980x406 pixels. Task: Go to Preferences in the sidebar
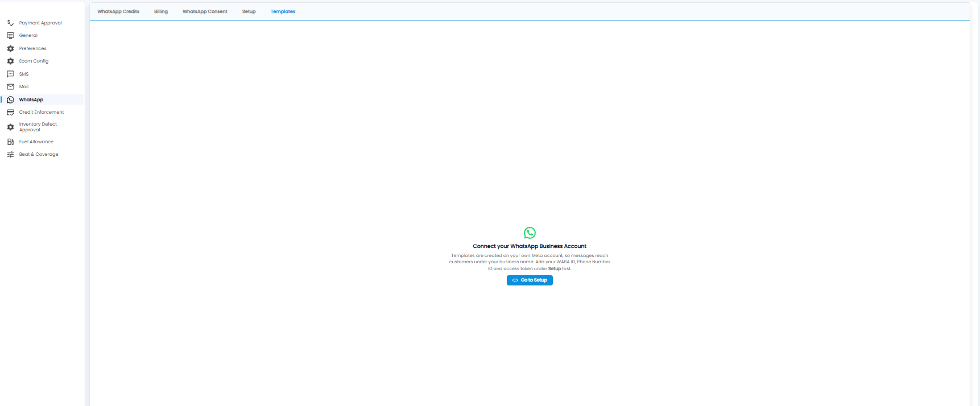pyautogui.click(x=33, y=48)
